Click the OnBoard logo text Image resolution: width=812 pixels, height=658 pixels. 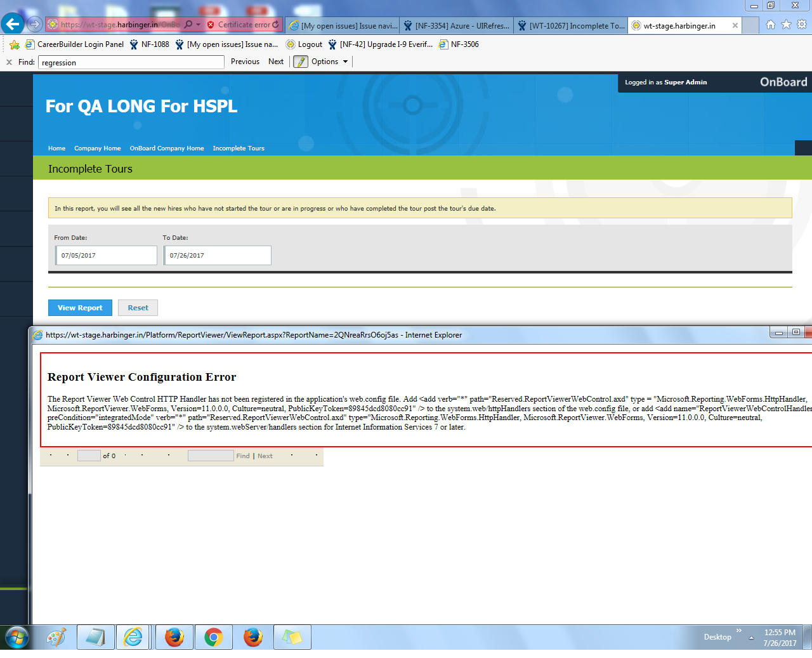(783, 82)
